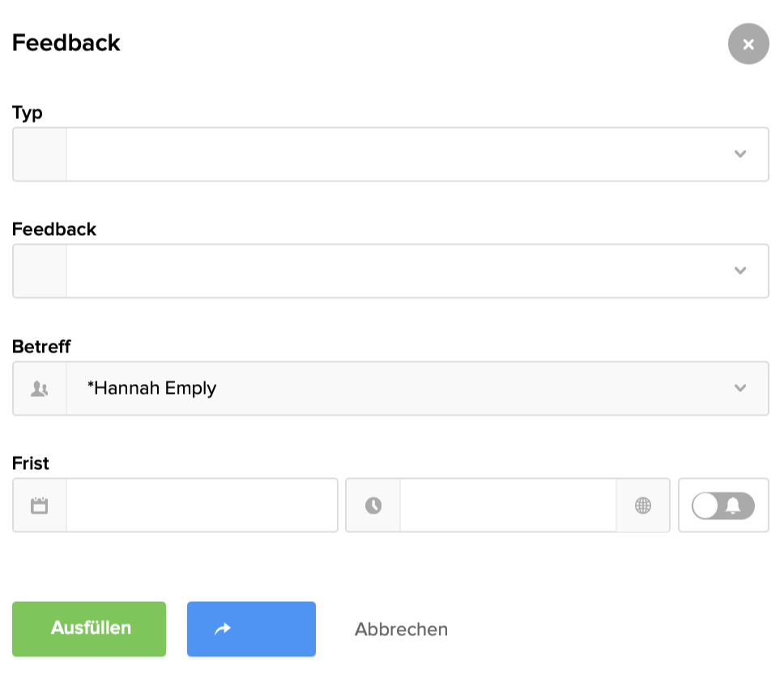Open timezone selection via globe icon
Image resolution: width=784 pixels, height=687 pixels.
(x=642, y=506)
